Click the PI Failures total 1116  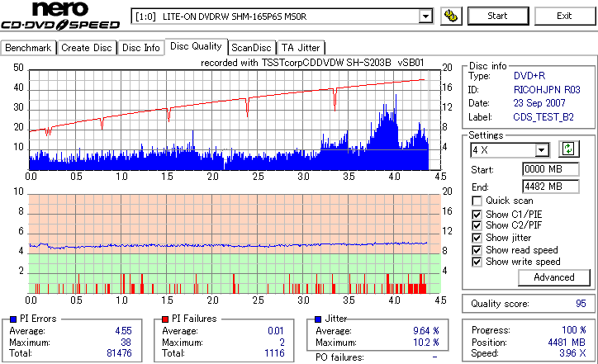(274, 353)
